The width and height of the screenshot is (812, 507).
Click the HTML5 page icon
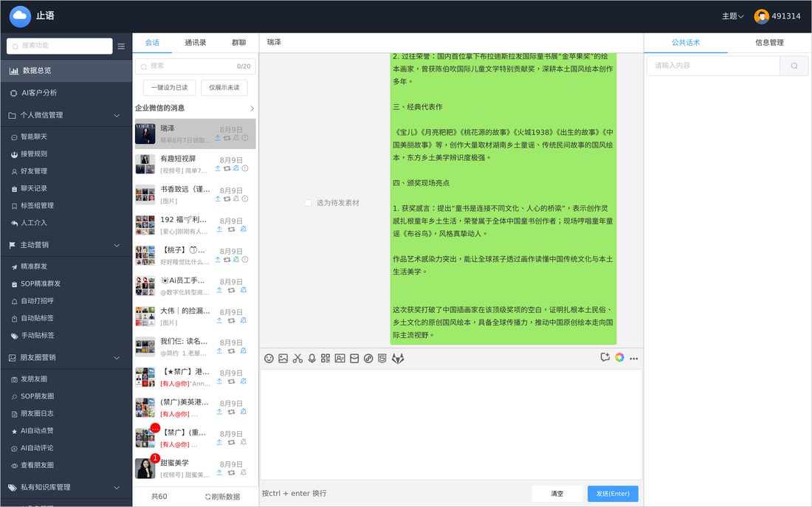coord(382,359)
